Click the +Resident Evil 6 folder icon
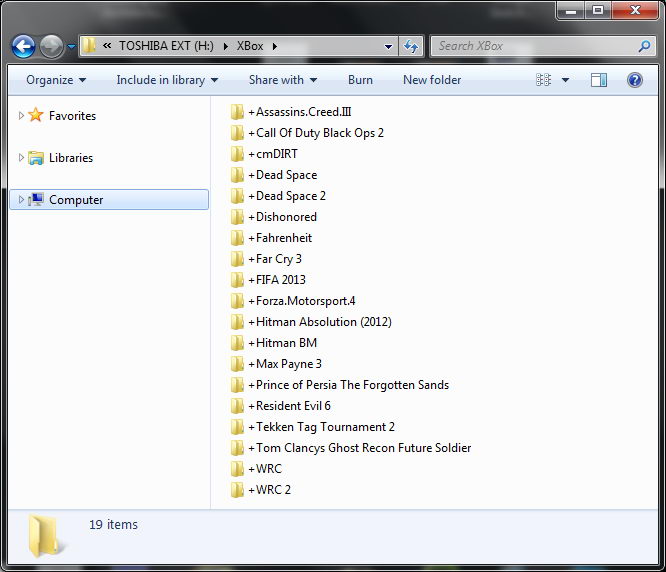 point(237,406)
